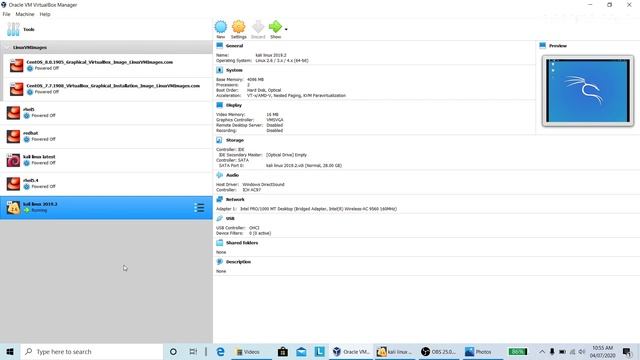640x360 pixels.
Task: Click the Description section header icon
Action: pos(220,262)
